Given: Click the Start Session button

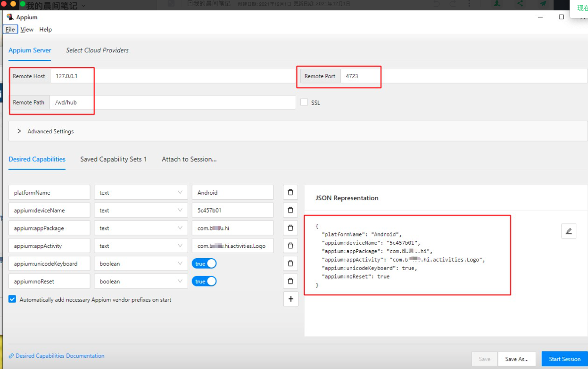Looking at the screenshot, I should [564, 359].
